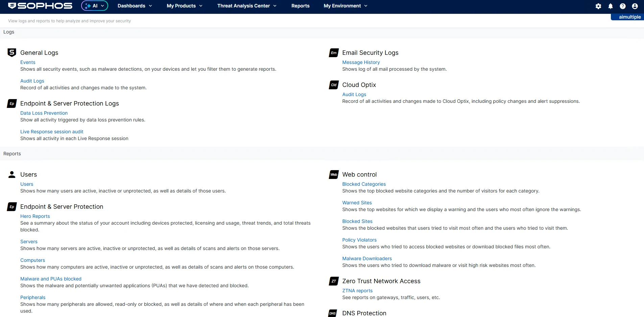Open the Peripherals report
Screen dimensions: 644x317
click(x=33, y=297)
